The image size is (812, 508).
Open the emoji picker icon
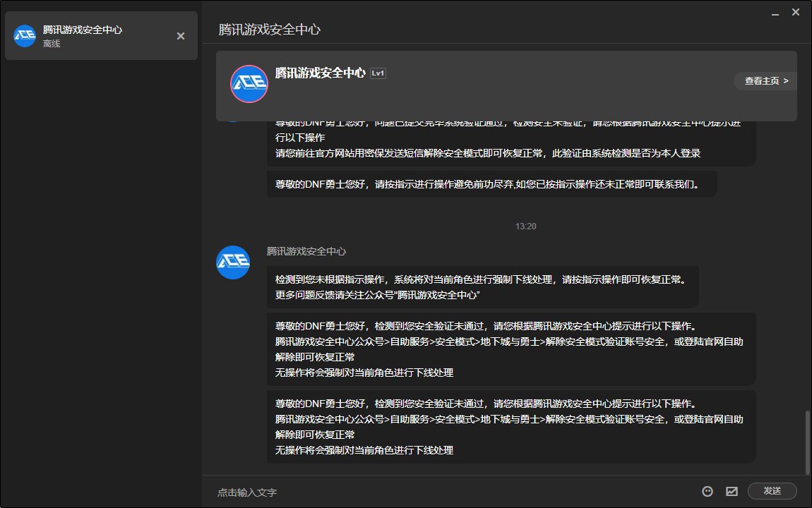707,492
